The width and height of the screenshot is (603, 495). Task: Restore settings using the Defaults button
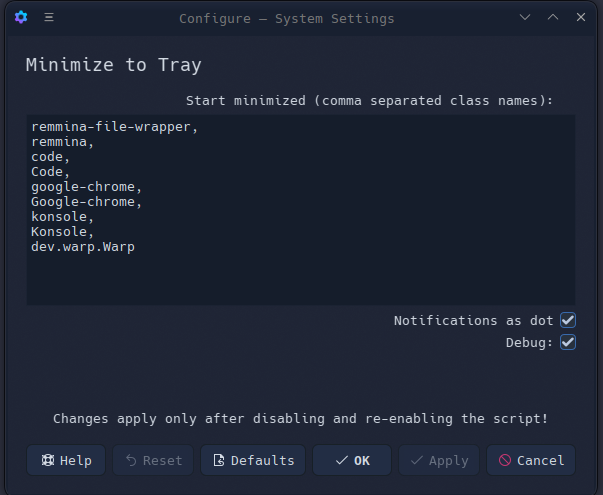coord(253,460)
